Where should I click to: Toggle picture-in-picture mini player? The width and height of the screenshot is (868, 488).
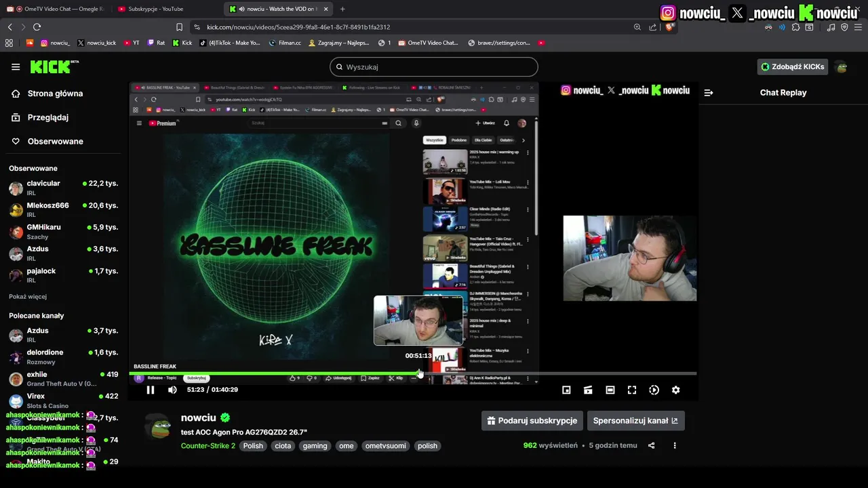click(x=566, y=390)
